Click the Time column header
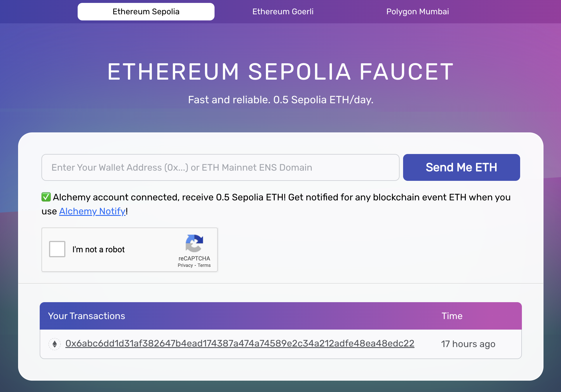This screenshot has height=392, width=561. (x=452, y=316)
